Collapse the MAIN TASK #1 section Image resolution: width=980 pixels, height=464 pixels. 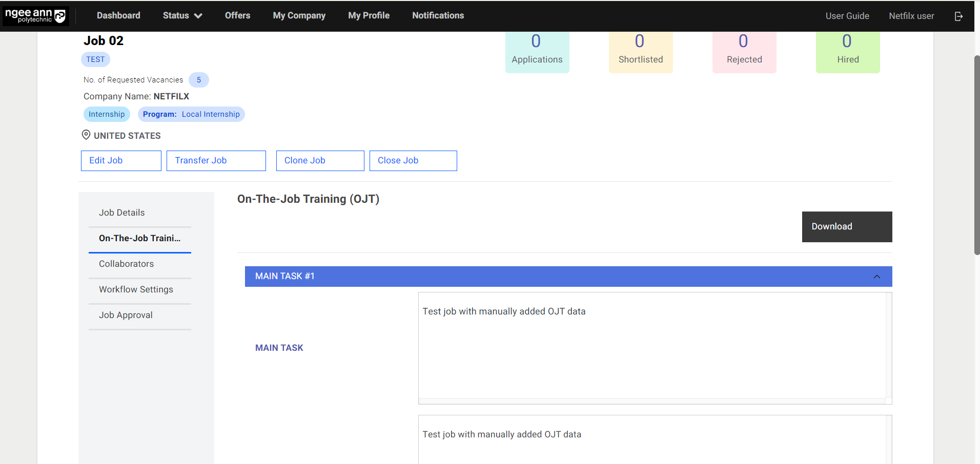pos(876,277)
